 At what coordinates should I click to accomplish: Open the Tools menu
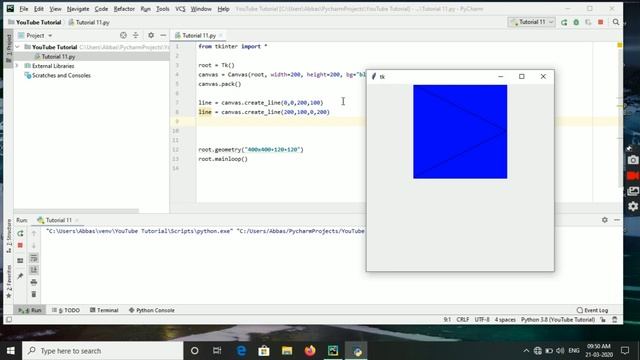click(162, 9)
